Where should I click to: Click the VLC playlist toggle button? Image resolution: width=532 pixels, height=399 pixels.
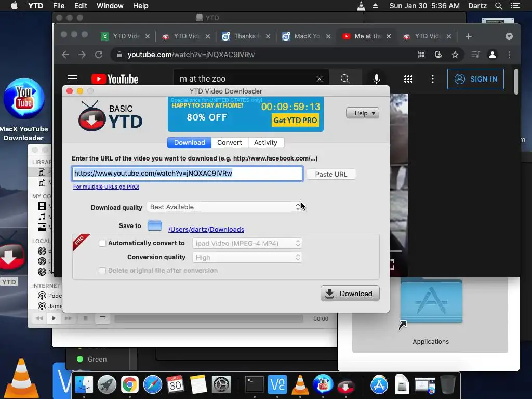coord(102,318)
